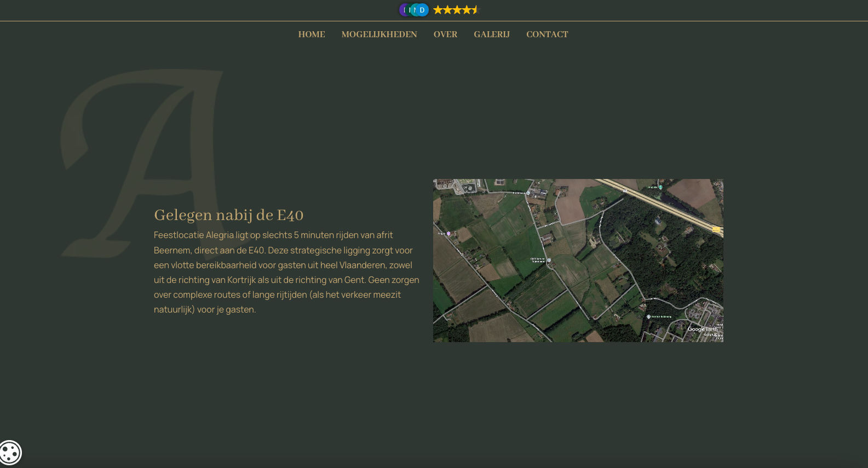Image resolution: width=868 pixels, height=468 pixels.
Task: Open the CONTACT page
Action: (x=547, y=34)
